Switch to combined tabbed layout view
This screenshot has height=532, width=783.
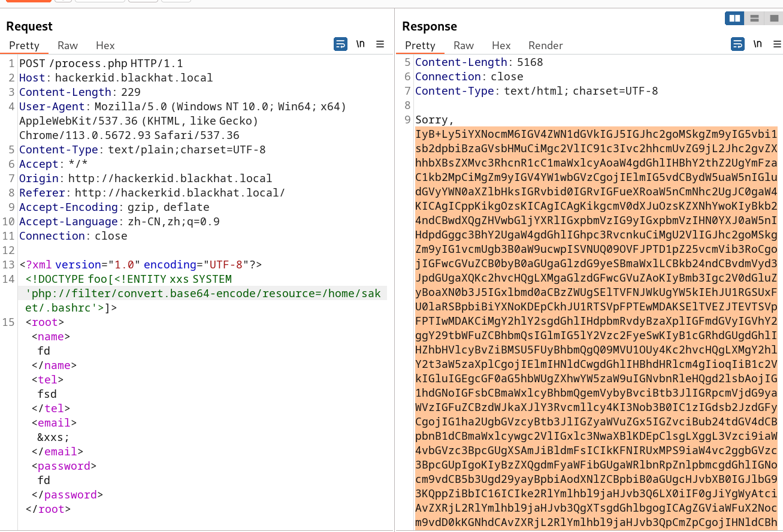click(x=773, y=19)
